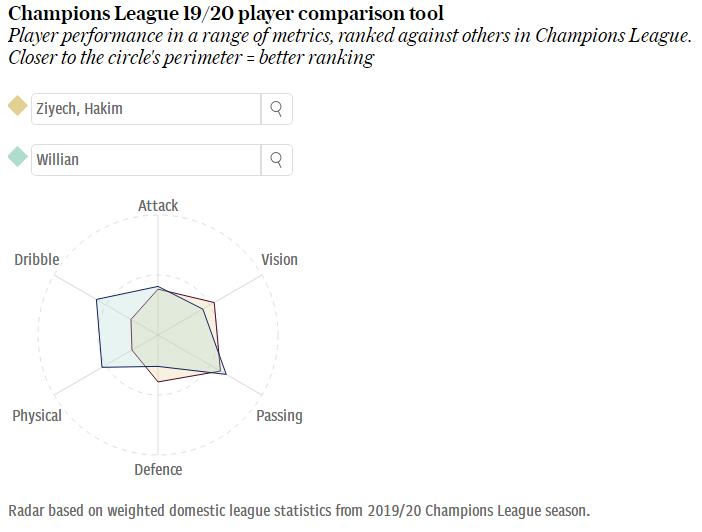Screen dimensions: 702x532
Task: Click the gold diamond marker for Ziyech
Action: pyautogui.click(x=18, y=106)
